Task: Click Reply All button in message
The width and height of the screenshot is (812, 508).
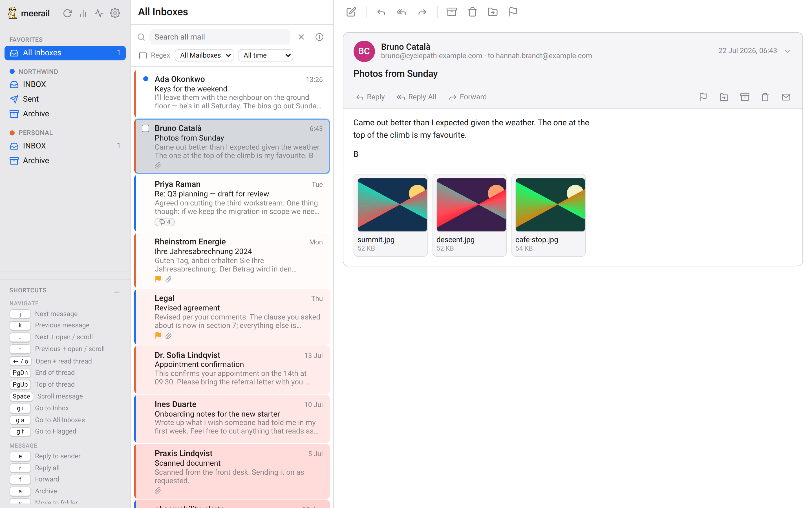Action: point(416,97)
